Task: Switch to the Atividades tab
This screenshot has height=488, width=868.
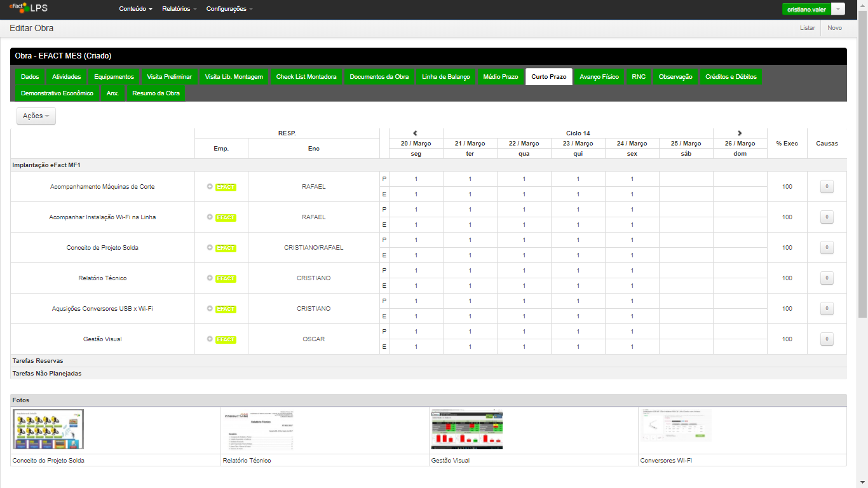Action: (x=67, y=77)
